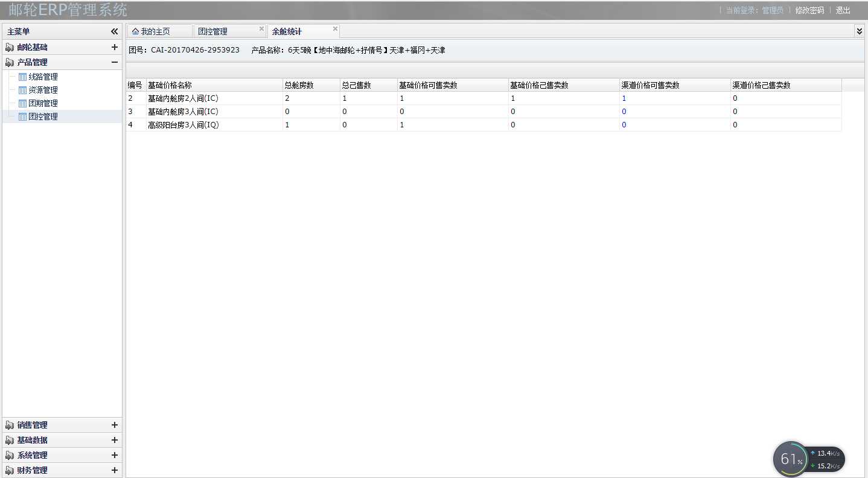
Task: Click the 退出 logout link
Action: [843, 10]
